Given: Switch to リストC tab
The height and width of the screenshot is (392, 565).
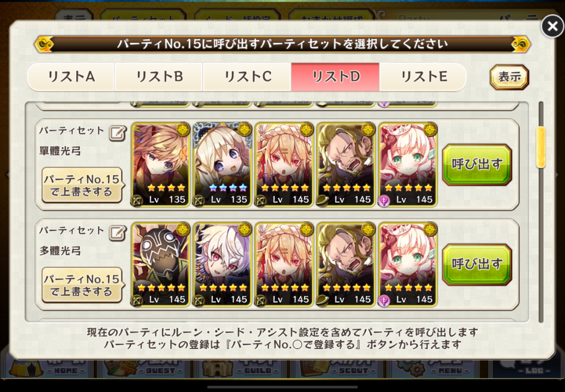Looking at the screenshot, I should [x=247, y=77].
